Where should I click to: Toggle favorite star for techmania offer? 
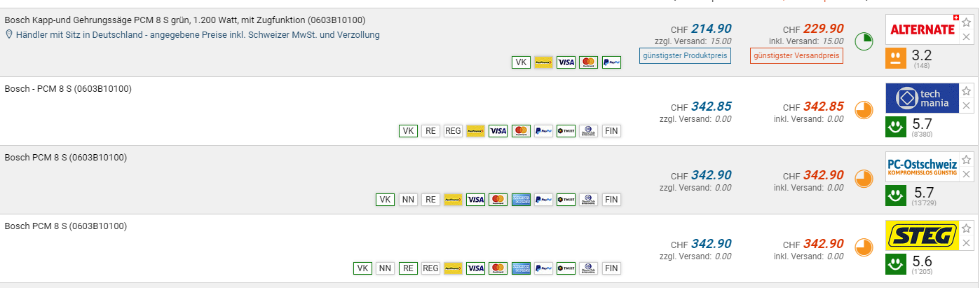[967, 91]
